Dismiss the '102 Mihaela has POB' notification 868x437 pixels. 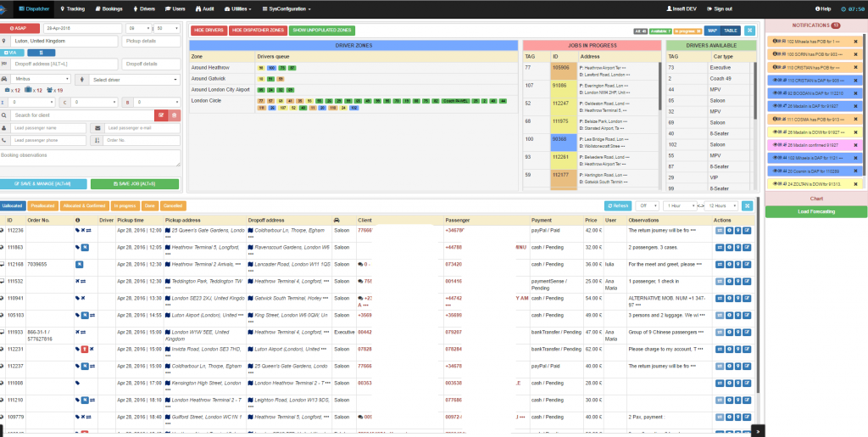pos(855,41)
